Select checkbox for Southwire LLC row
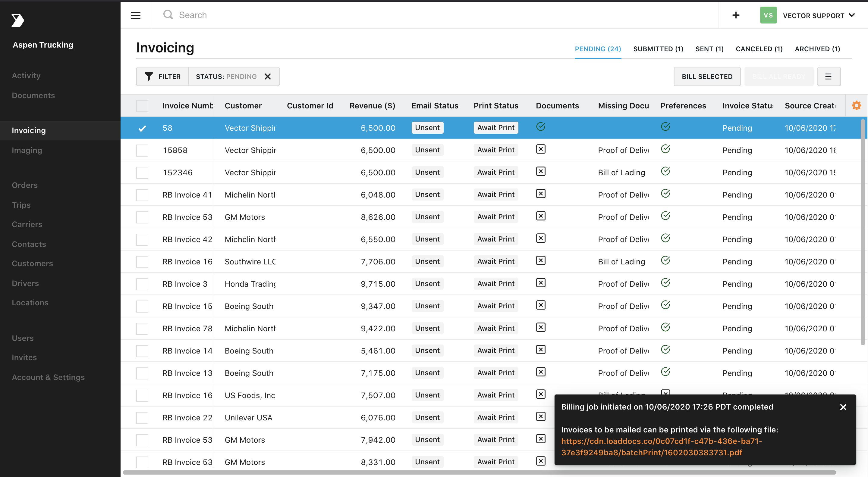Viewport: 868px width, 477px height. coord(142,262)
